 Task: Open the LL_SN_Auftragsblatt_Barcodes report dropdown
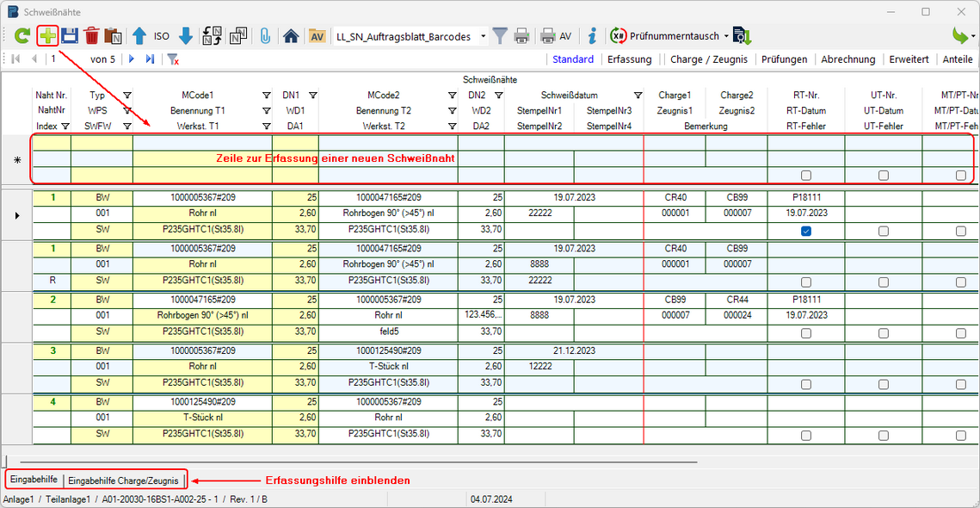(483, 36)
